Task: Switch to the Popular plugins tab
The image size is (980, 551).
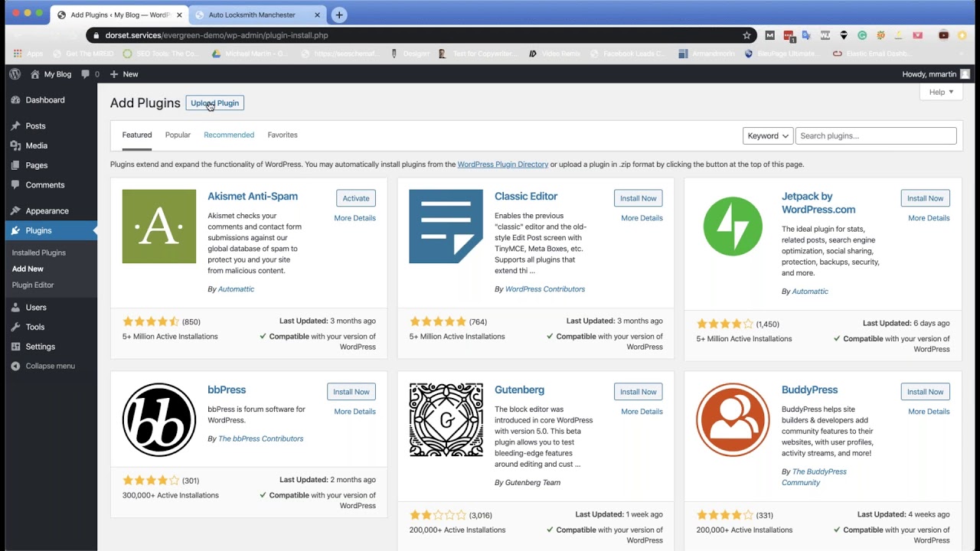Action: 178,135
